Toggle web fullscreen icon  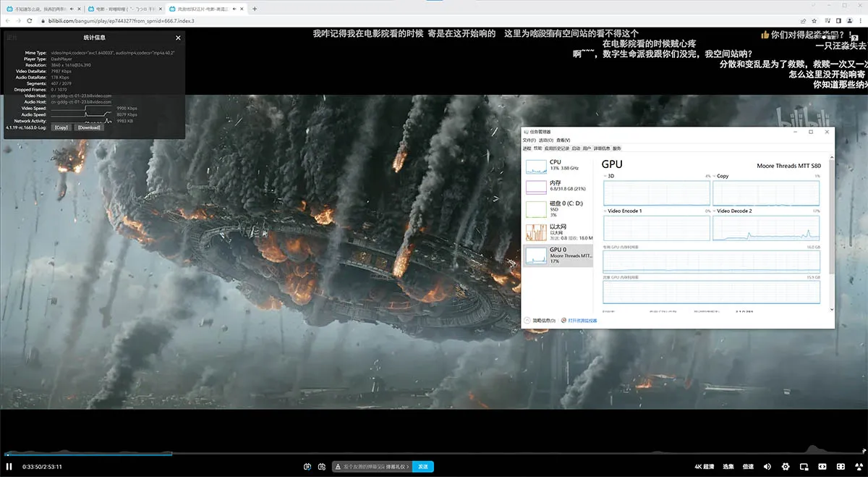tap(841, 467)
